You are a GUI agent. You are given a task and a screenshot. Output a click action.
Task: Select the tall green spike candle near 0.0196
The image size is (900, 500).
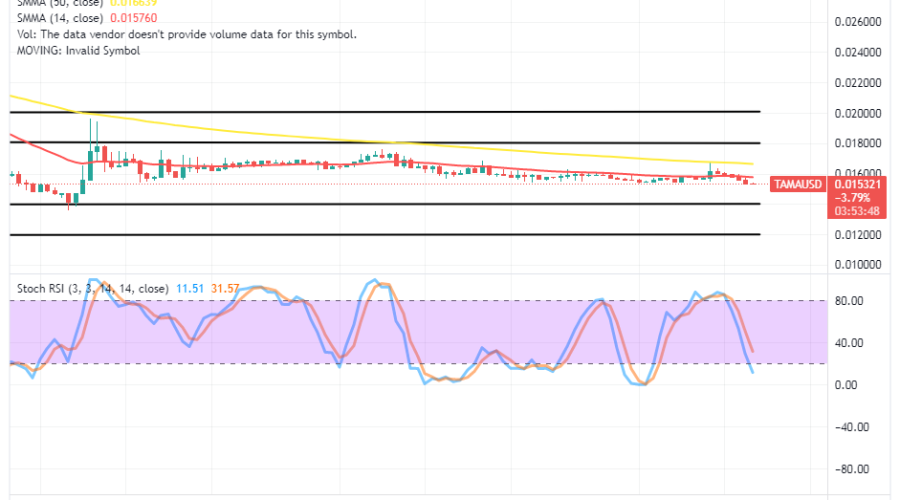point(90,150)
